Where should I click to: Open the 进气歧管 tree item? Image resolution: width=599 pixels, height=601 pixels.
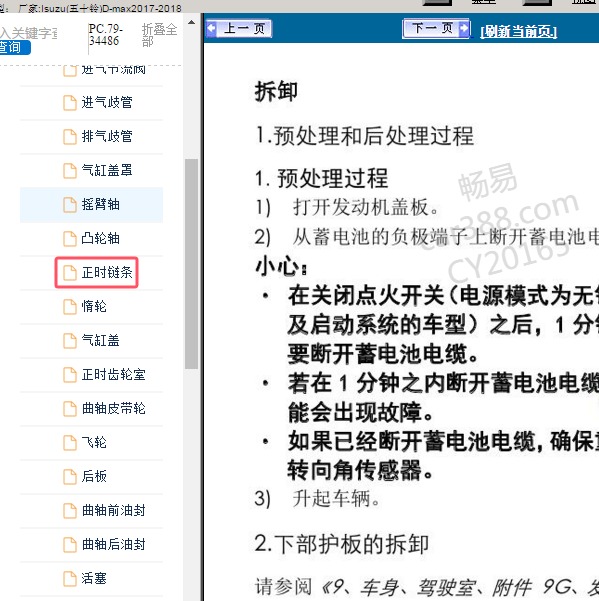click(107, 102)
